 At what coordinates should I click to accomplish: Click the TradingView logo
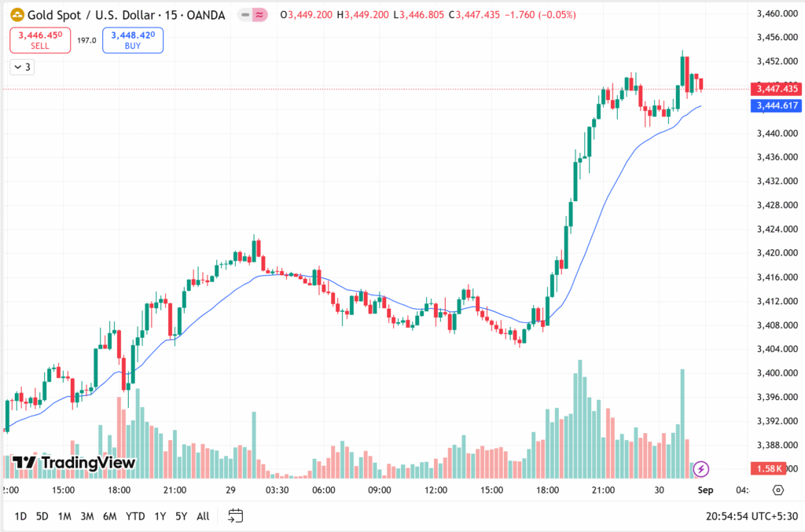coord(74,464)
